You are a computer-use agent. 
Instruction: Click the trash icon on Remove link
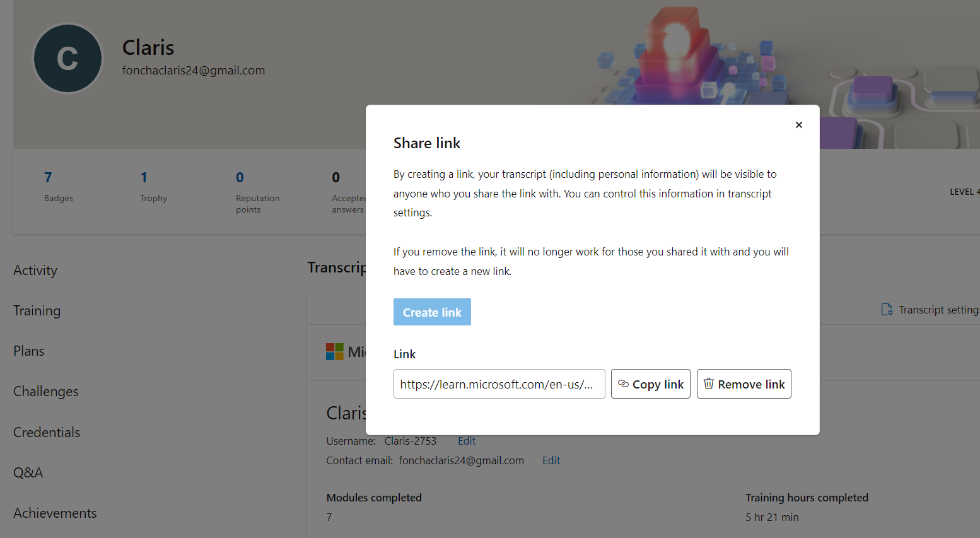pyautogui.click(x=708, y=383)
